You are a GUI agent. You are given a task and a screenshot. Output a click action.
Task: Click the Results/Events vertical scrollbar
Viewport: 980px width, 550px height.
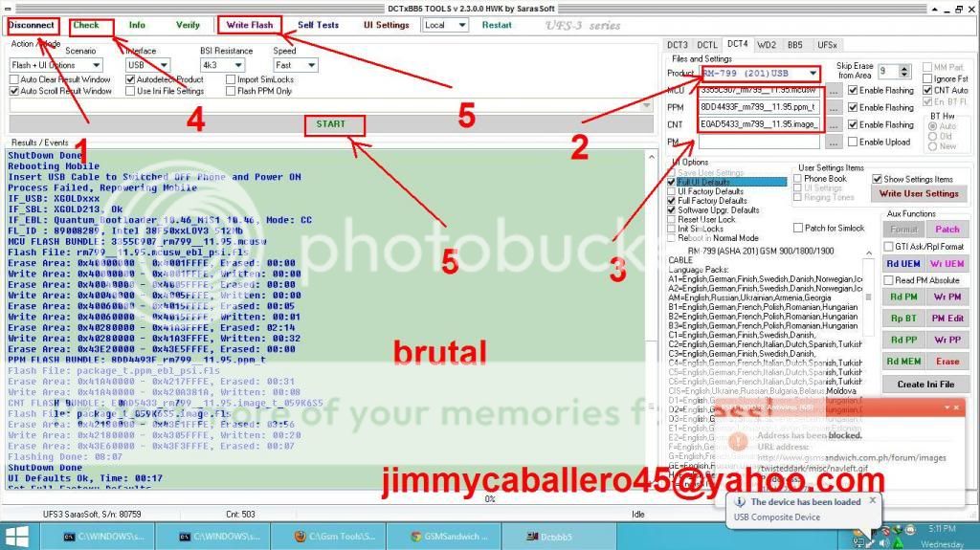pos(651,319)
